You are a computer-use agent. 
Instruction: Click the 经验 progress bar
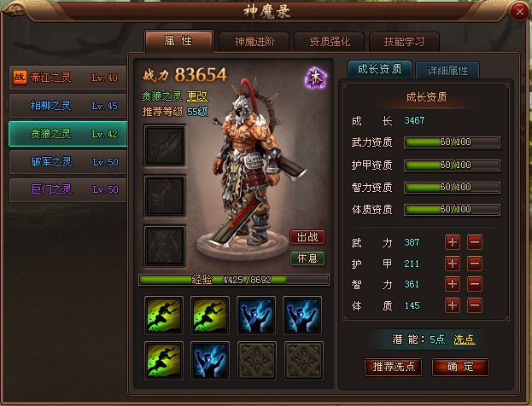pos(234,280)
